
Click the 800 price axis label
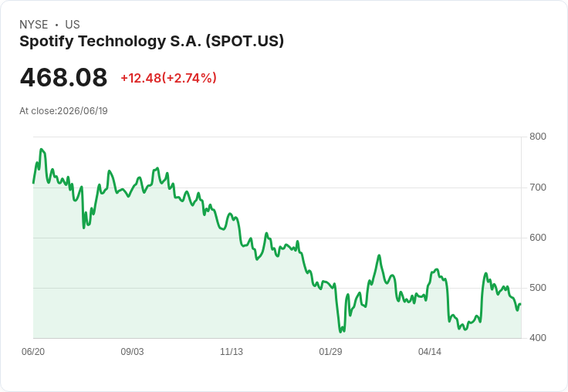(538, 137)
